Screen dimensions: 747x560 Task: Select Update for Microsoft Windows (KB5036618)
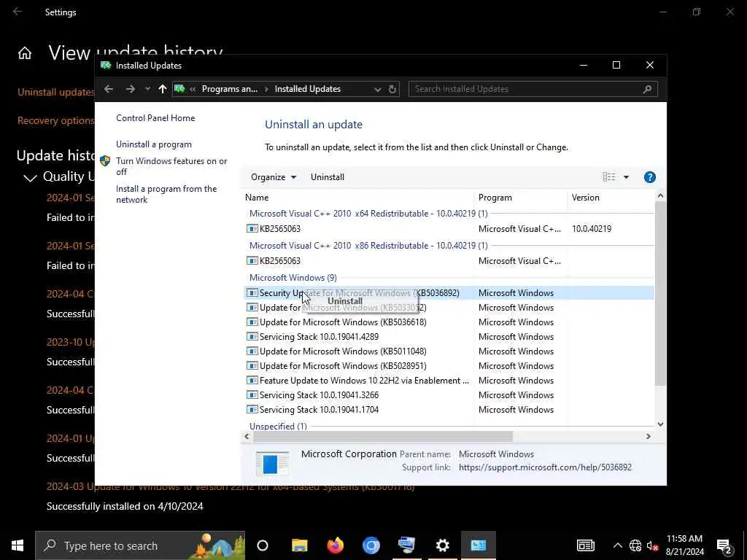343,322
